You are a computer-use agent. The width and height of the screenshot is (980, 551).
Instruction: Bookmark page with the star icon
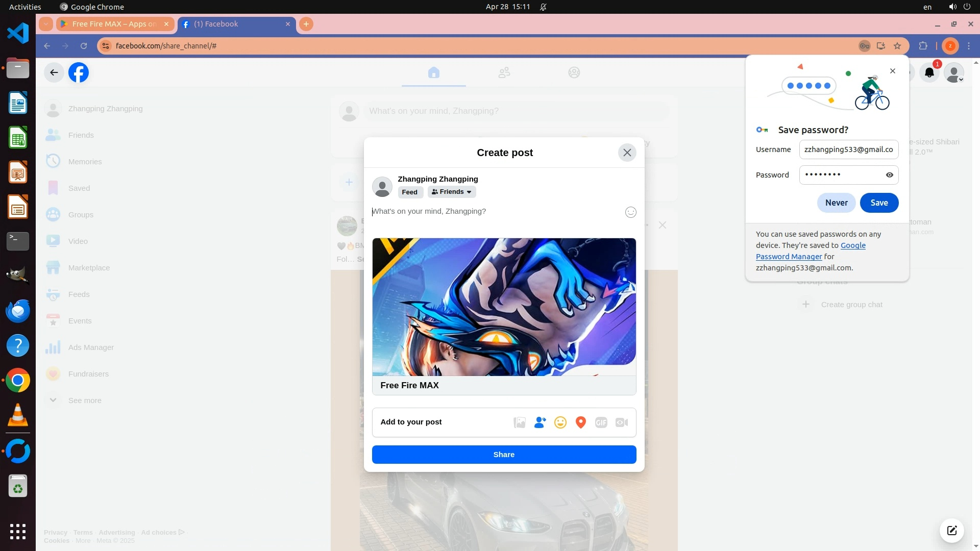(x=897, y=46)
